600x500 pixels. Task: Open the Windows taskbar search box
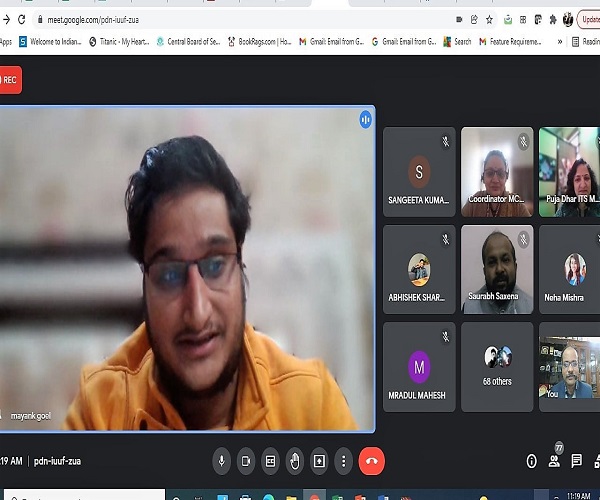click(x=84, y=495)
